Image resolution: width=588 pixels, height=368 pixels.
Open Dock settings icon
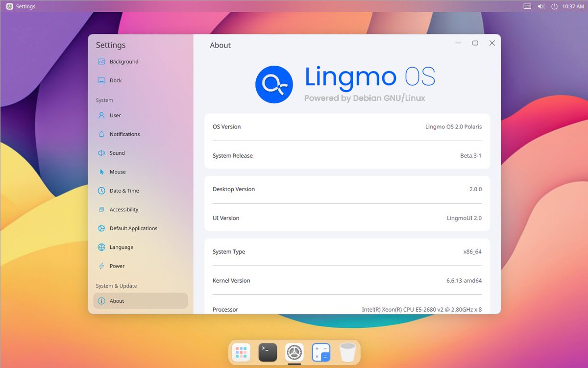(x=101, y=80)
